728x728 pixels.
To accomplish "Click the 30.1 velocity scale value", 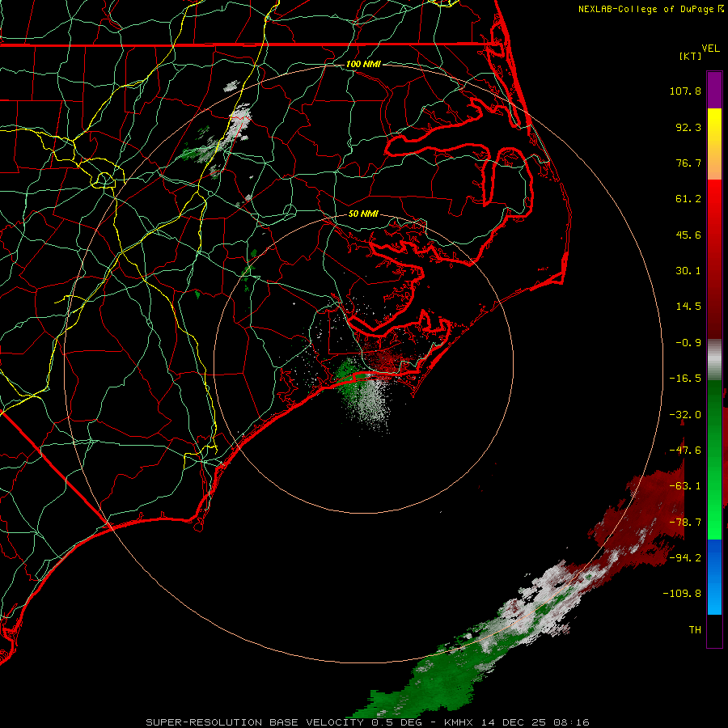I will pos(688,271).
